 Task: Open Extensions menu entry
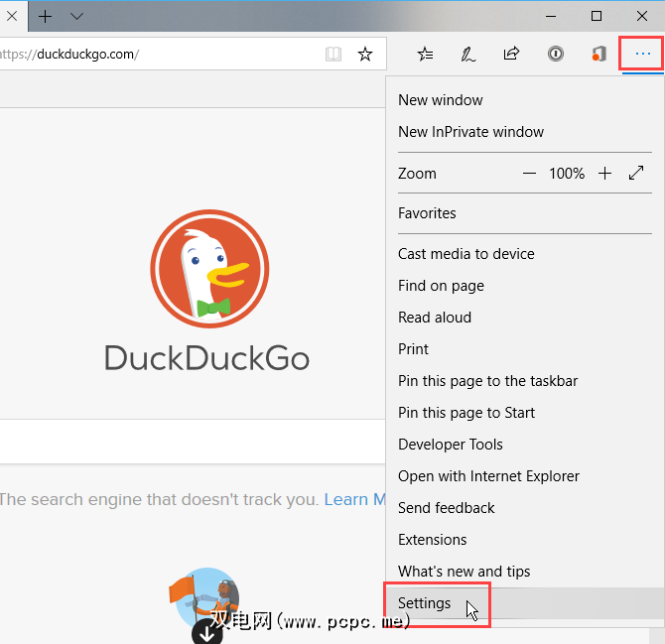tap(524, 540)
